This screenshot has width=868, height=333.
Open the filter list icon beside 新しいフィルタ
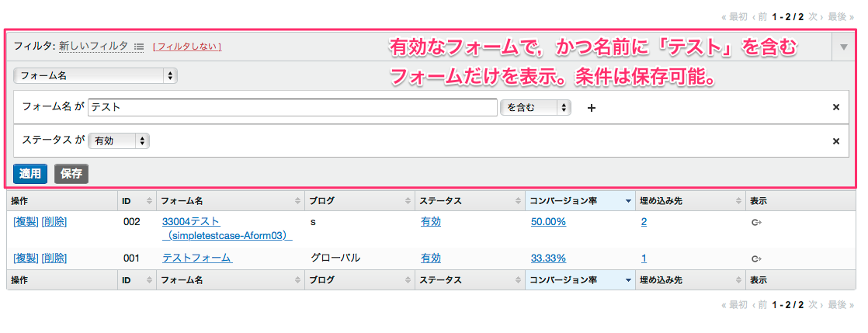coord(139,47)
